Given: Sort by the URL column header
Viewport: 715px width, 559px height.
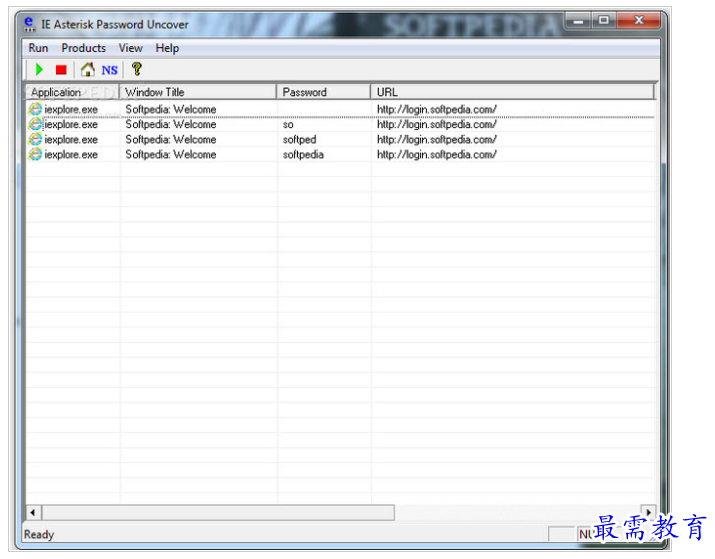Looking at the screenshot, I should point(513,92).
